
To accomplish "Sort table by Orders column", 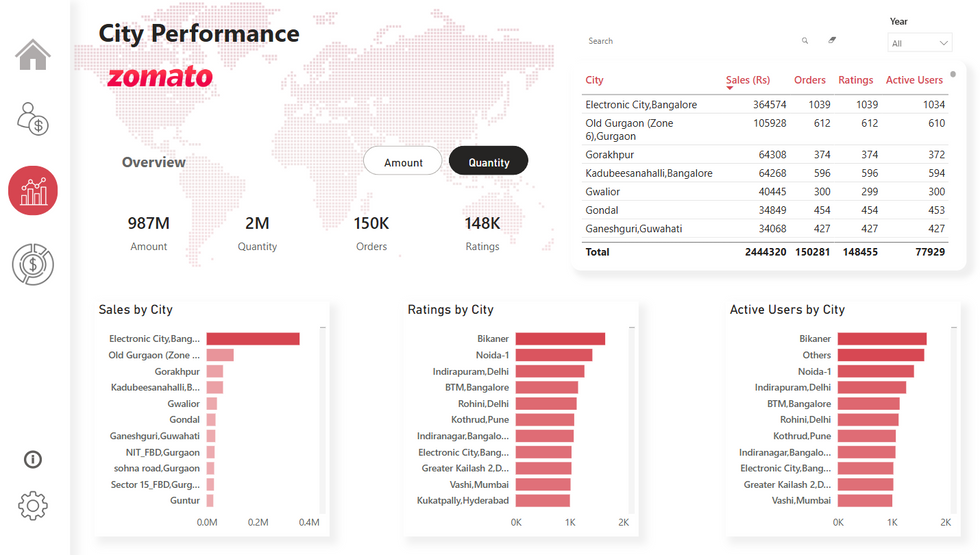I will [x=809, y=80].
